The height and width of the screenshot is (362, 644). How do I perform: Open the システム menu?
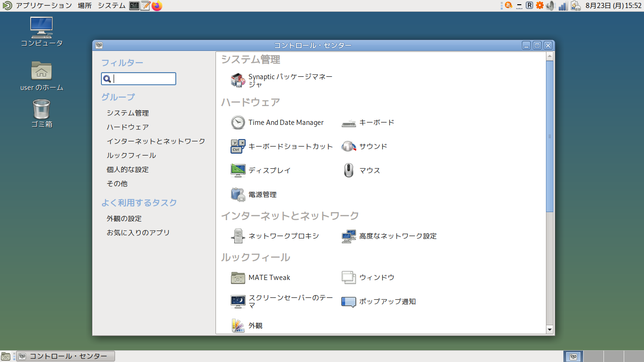[x=112, y=6]
